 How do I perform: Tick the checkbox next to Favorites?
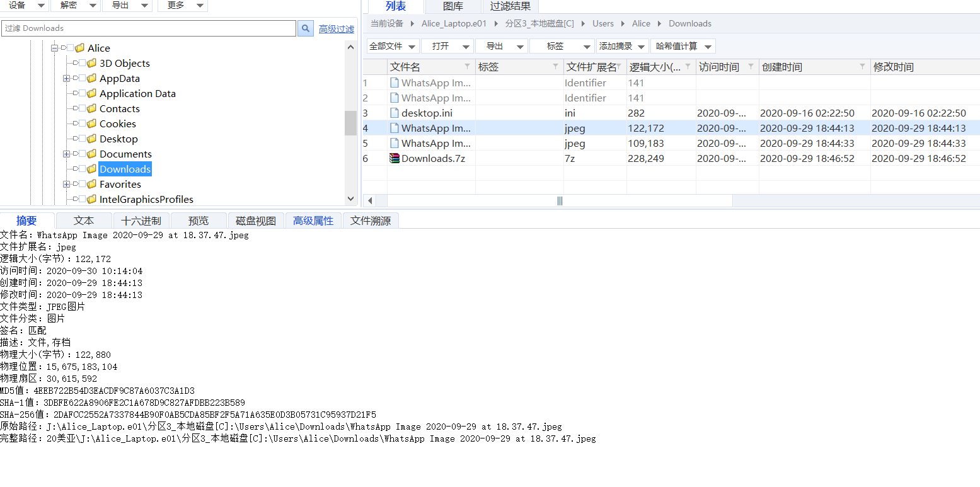pyautogui.click(x=83, y=184)
